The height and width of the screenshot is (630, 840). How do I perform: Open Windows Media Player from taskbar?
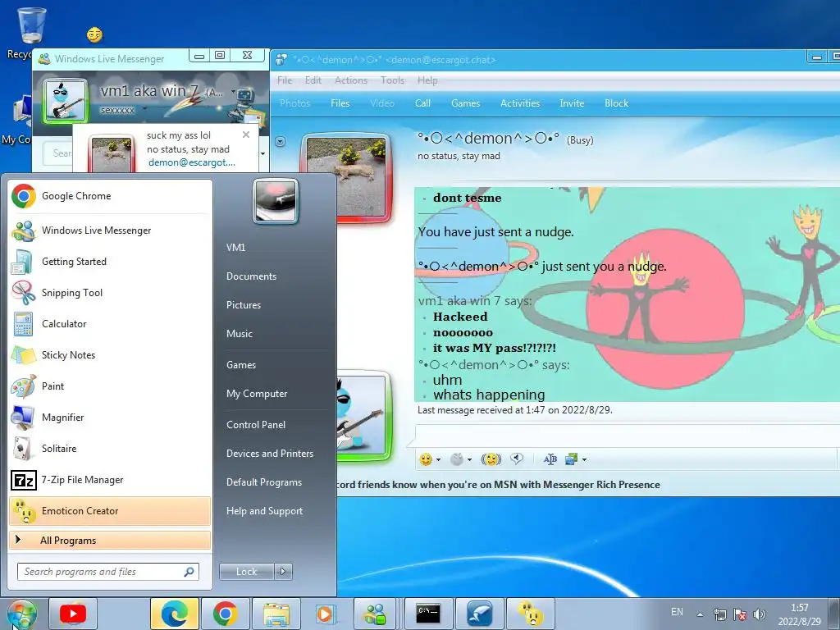[325, 614]
